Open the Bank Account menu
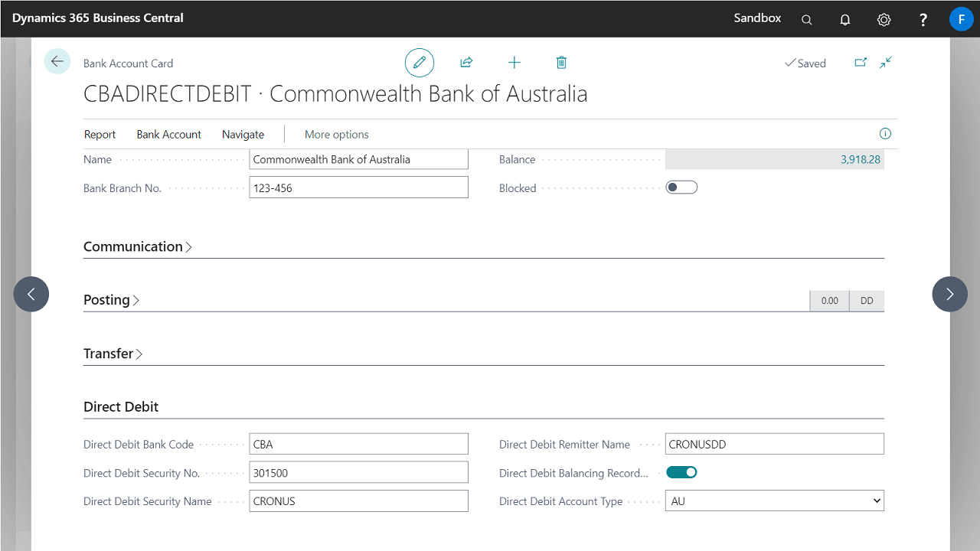 [x=168, y=134]
